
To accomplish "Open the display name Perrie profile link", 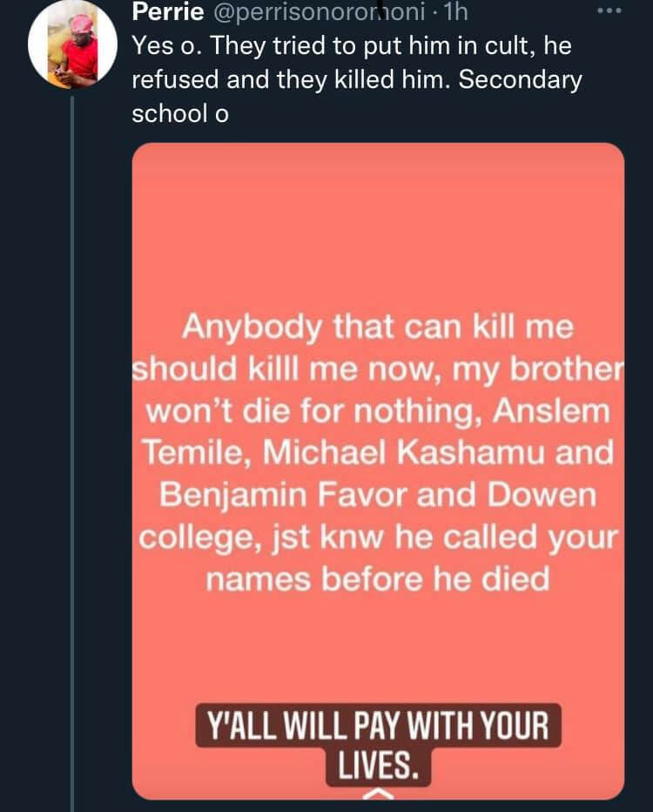I will [167, 13].
